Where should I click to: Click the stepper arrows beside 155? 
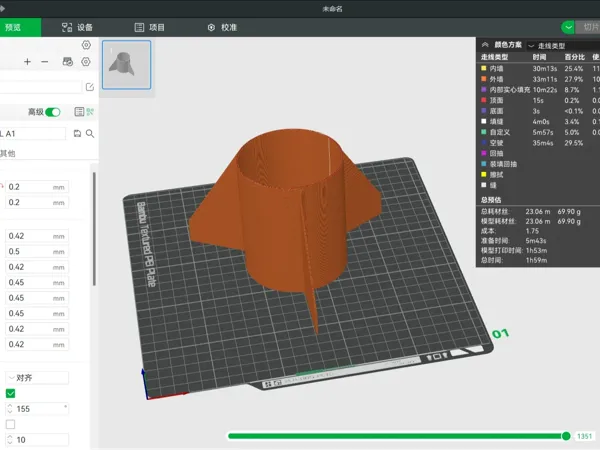tap(10, 409)
